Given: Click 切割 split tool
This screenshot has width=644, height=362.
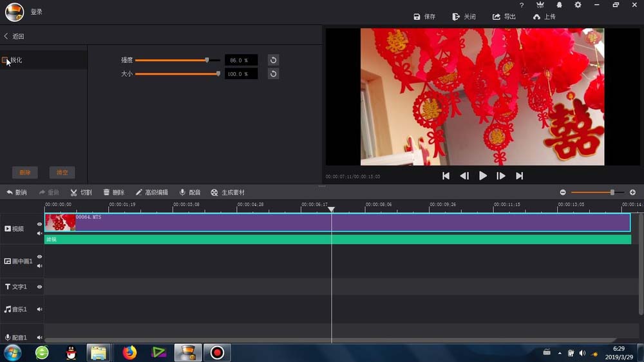Looking at the screenshot, I should (x=81, y=193).
